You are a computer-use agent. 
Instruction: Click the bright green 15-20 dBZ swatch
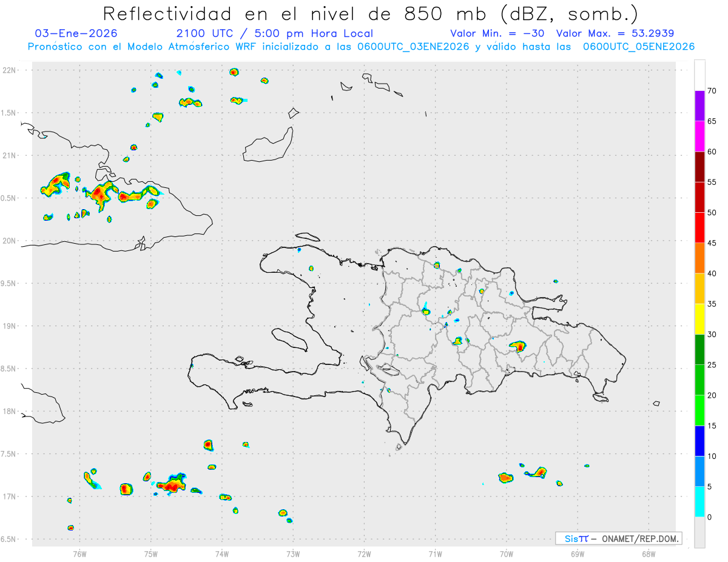pyautogui.click(x=699, y=410)
